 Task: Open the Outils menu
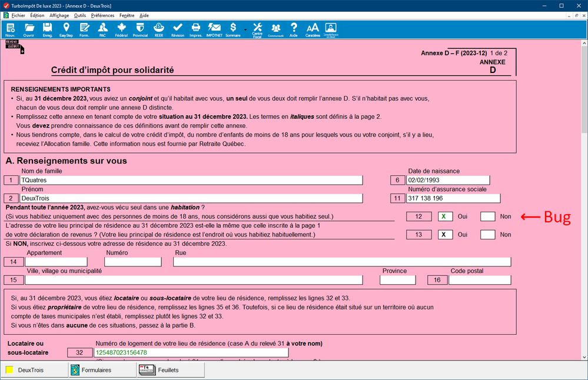[80, 15]
